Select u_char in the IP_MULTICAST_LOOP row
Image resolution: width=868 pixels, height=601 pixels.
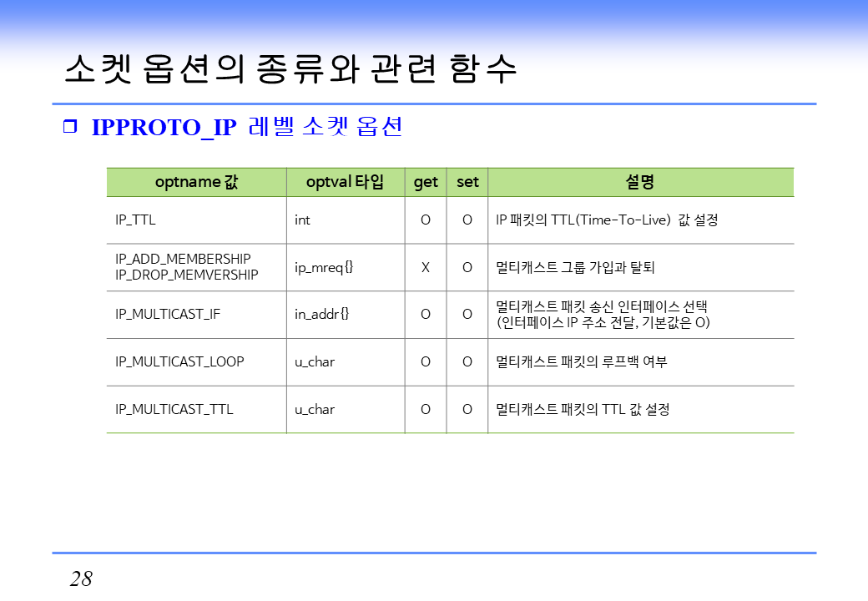(x=315, y=362)
